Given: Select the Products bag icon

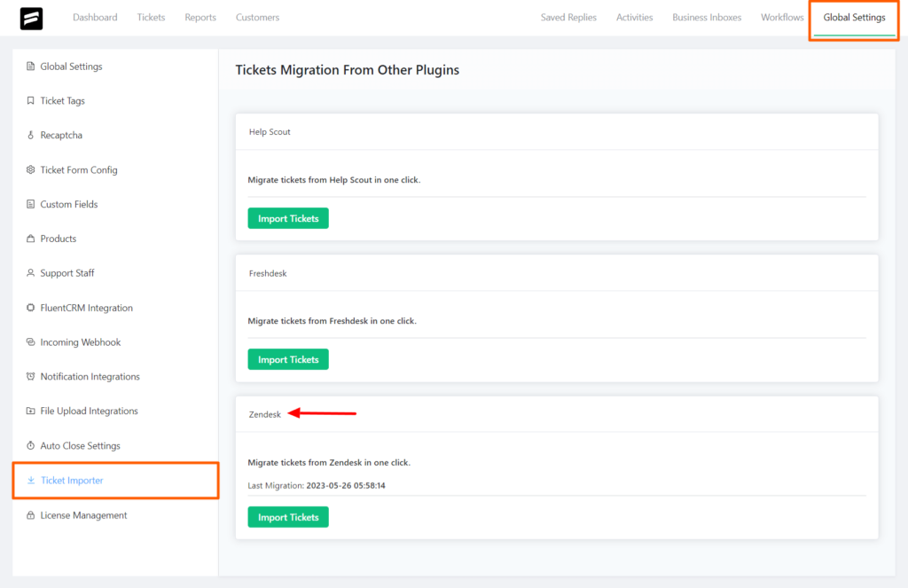Looking at the screenshot, I should 29,239.
